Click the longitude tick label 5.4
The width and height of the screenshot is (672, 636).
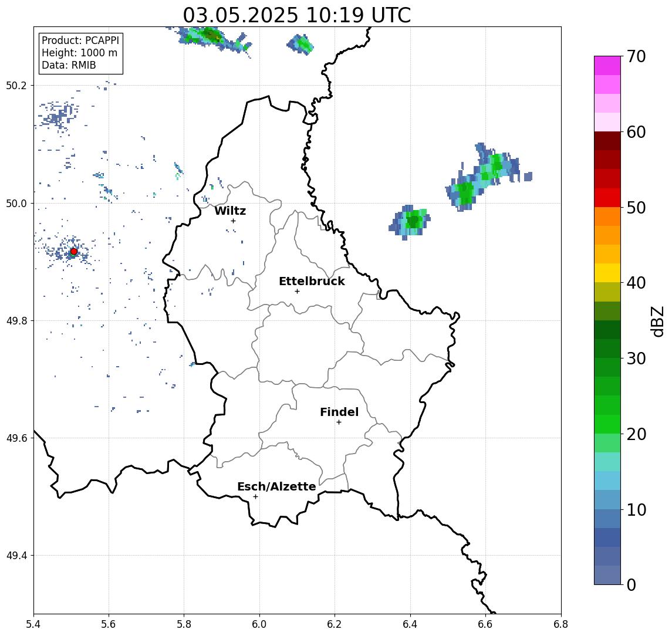[33, 624]
